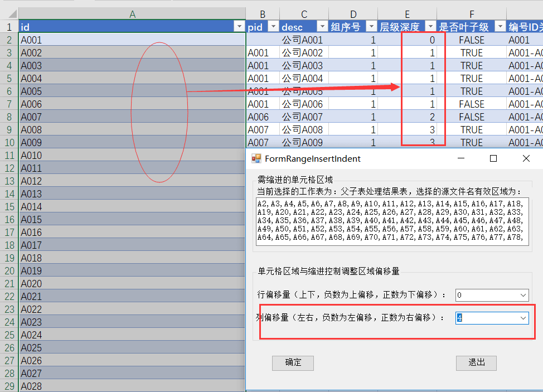This screenshot has height=392, width=543.
Task: Select column A header
Action: pos(132,14)
